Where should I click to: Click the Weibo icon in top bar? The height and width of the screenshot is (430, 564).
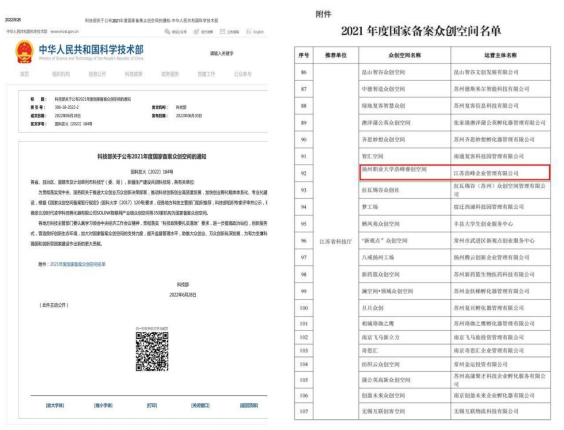[x=196, y=32]
